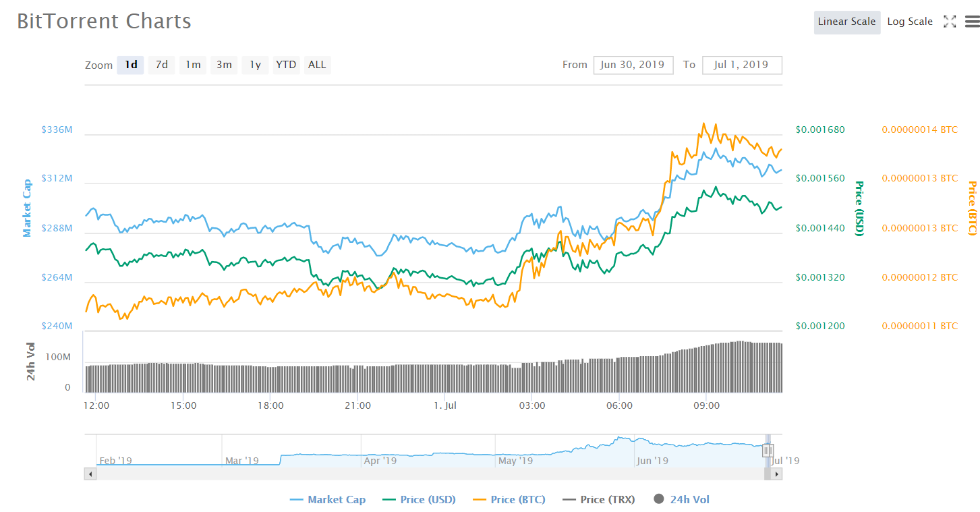980x512 pixels.
Task: Click the 1. Jul time axis label
Action: (445, 406)
